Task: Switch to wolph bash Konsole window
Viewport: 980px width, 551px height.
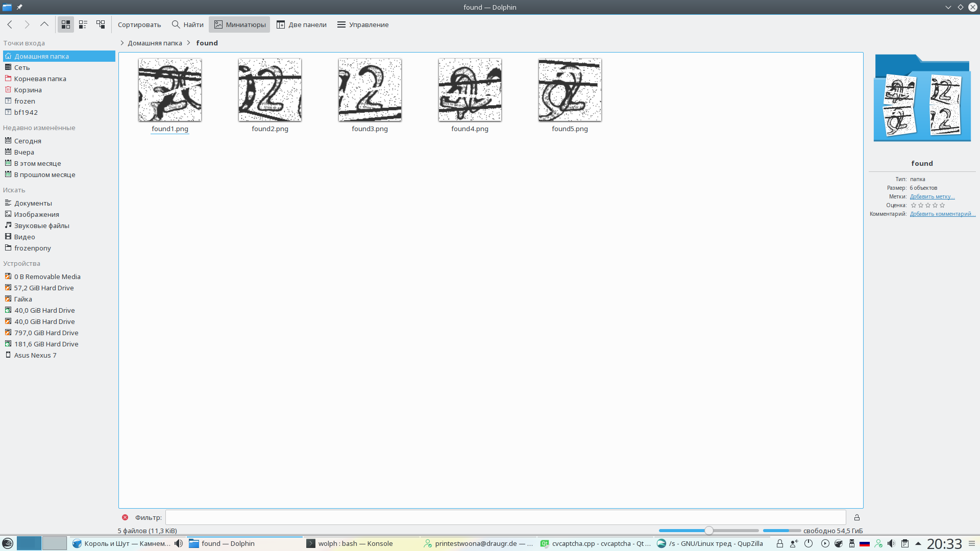Action: (x=361, y=543)
